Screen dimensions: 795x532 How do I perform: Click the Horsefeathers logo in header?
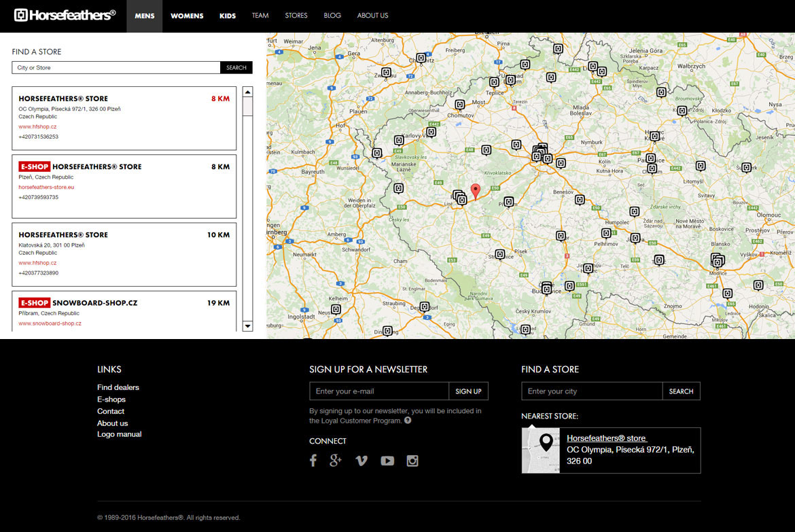pos(65,15)
